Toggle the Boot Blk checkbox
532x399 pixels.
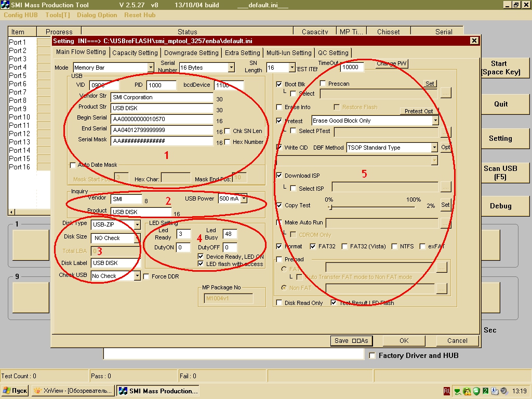(279, 84)
